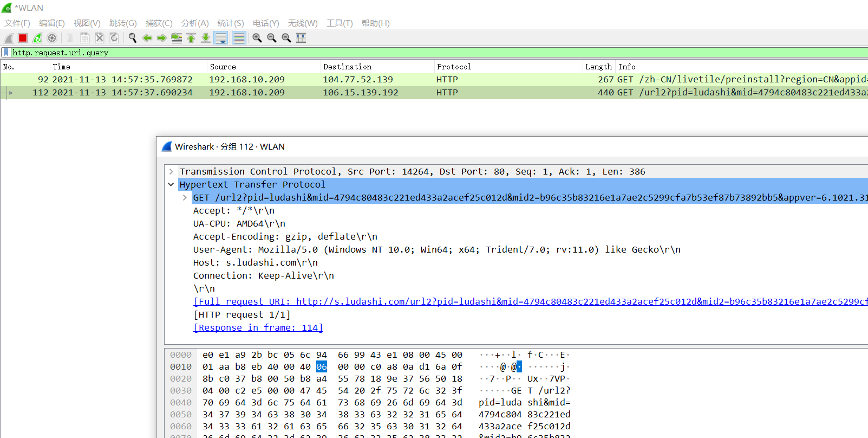The height and width of the screenshot is (438, 868).
Task: Click Go to specified packet icon
Action: click(177, 38)
